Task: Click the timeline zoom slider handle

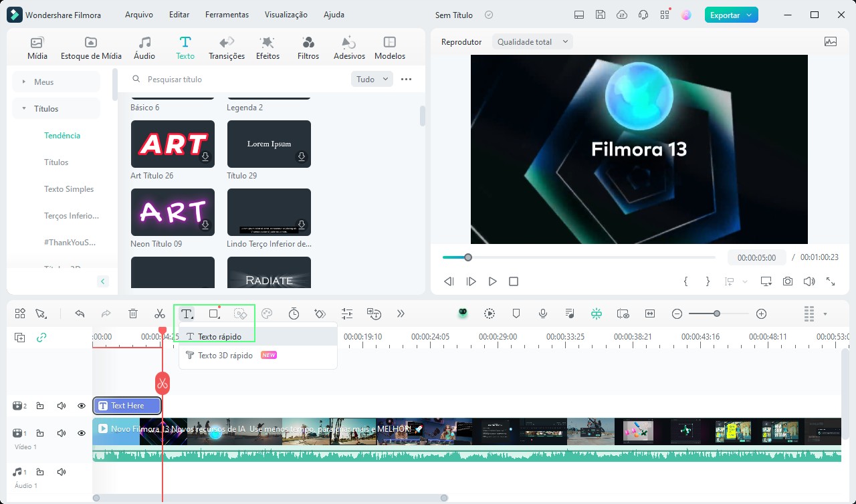Action: pos(717,313)
